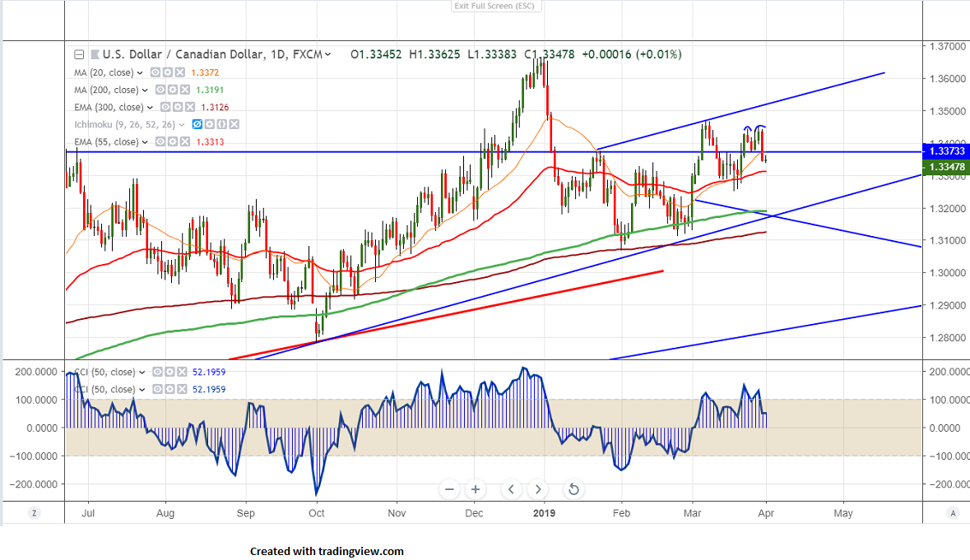Viewport: 970px width, 560px height.
Task: Click the 1.28000 price axis label
Action: (x=948, y=337)
